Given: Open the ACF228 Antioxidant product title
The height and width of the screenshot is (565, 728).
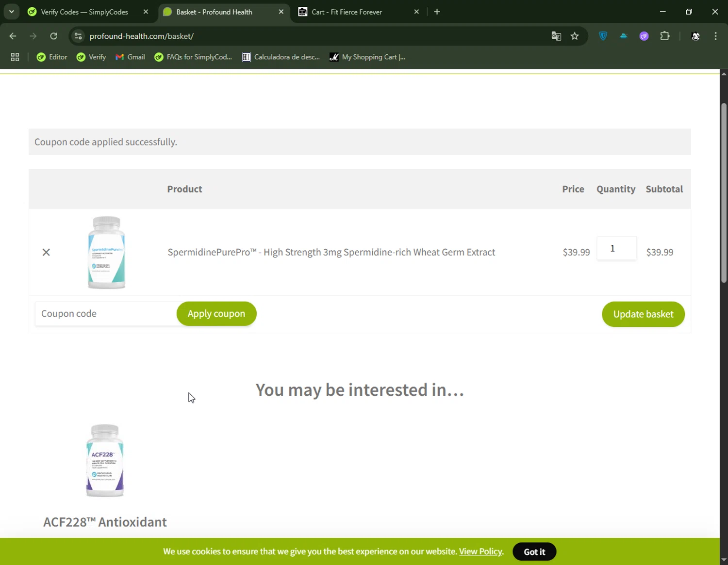Looking at the screenshot, I should coord(105,522).
